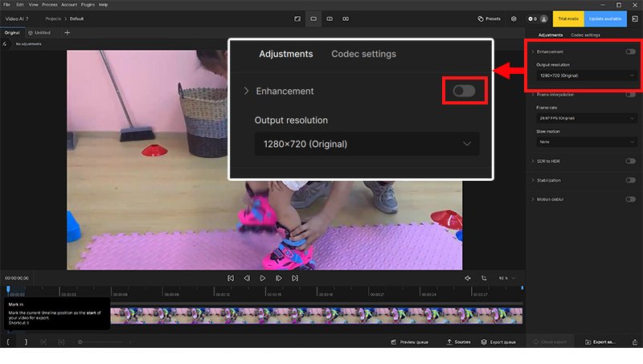Switch to the side-by-side preview layout icon
The image size is (643, 364).
tap(346, 18)
